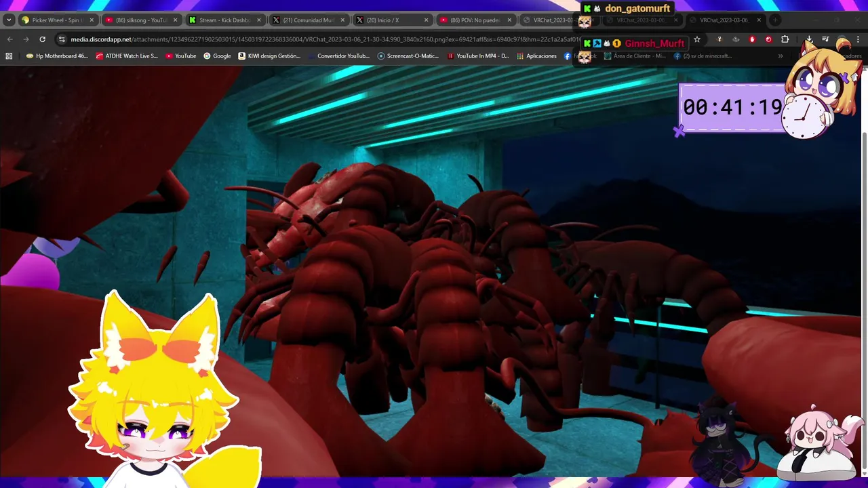
Task: Open the ATDHE Watch Live bookmark
Action: pyautogui.click(x=127, y=56)
